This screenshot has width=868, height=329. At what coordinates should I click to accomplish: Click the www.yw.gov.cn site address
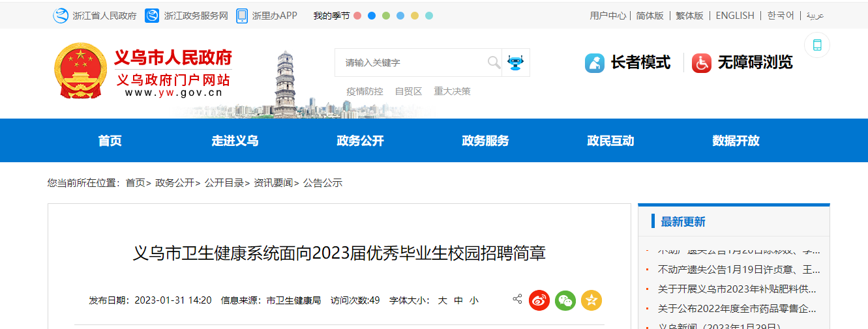173,93
